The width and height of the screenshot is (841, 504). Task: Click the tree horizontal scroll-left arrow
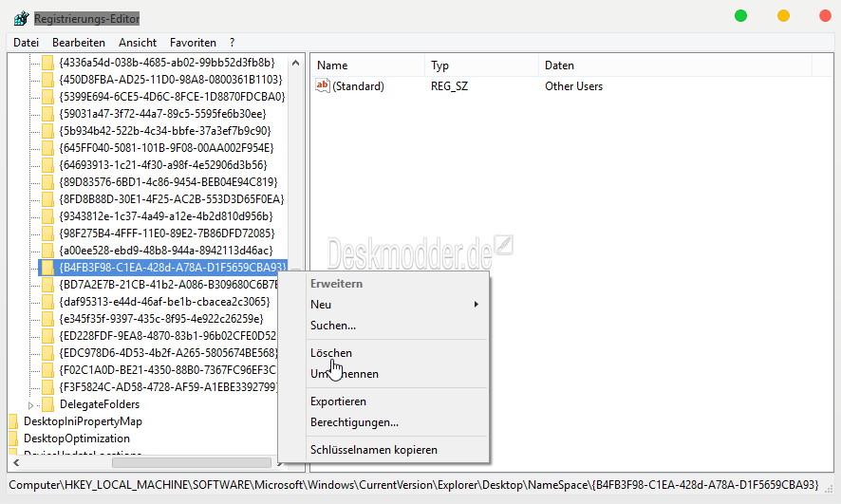(x=16, y=463)
